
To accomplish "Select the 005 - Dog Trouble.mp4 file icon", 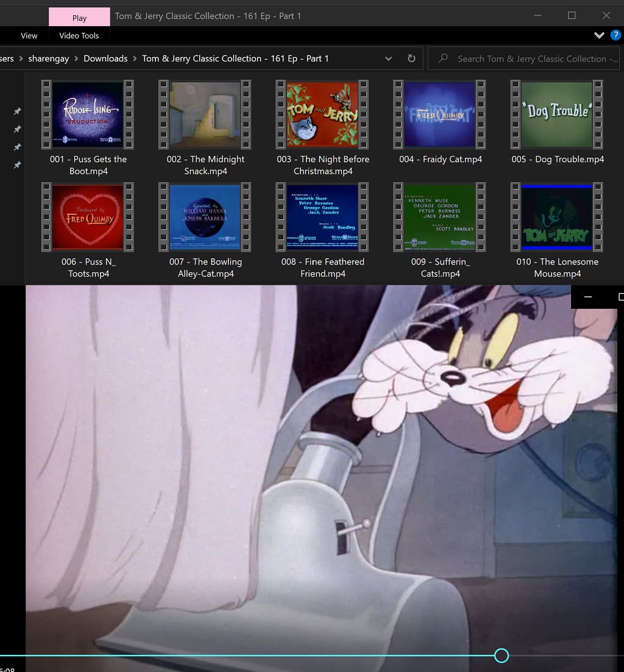I will pyautogui.click(x=557, y=115).
